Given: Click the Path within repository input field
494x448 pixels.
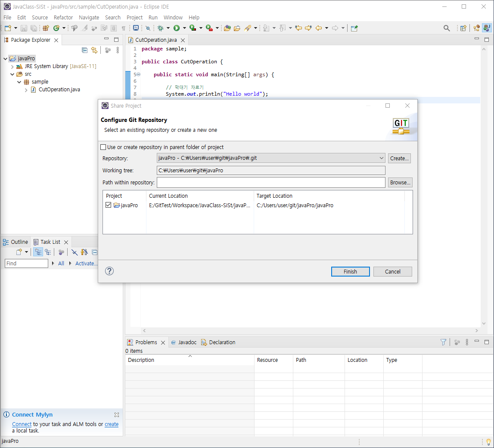Looking at the screenshot, I should pos(271,182).
